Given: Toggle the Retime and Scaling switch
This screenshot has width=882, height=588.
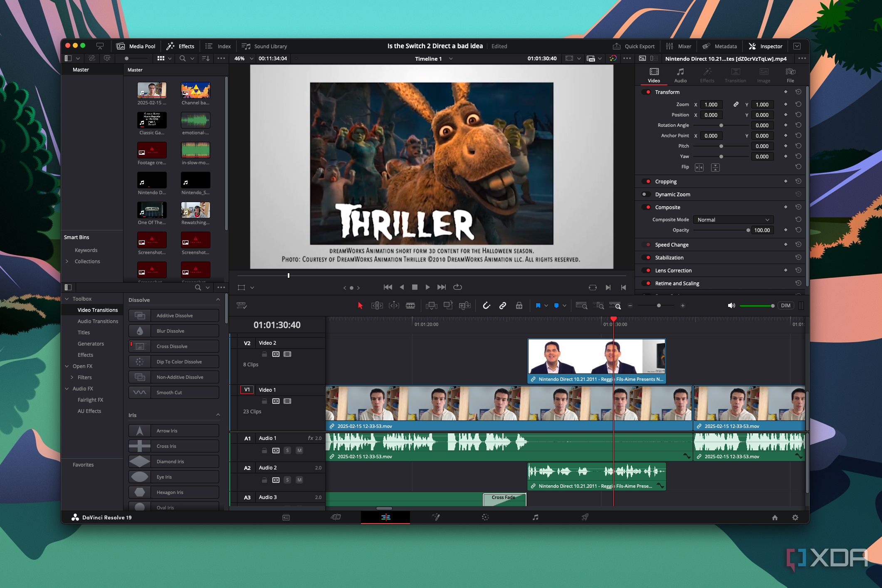Looking at the screenshot, I should point(646,283).
